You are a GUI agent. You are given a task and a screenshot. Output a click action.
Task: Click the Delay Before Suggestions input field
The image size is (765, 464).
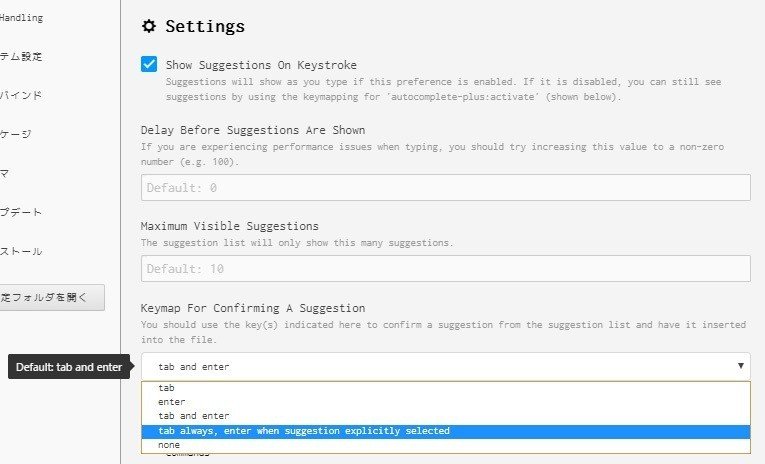click(x=445, y=187)
